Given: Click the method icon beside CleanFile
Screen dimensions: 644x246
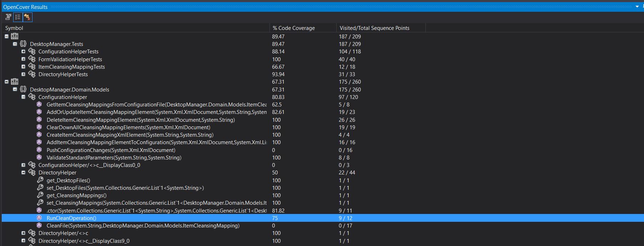Looking at the screenshot, I should pos(39,225).
